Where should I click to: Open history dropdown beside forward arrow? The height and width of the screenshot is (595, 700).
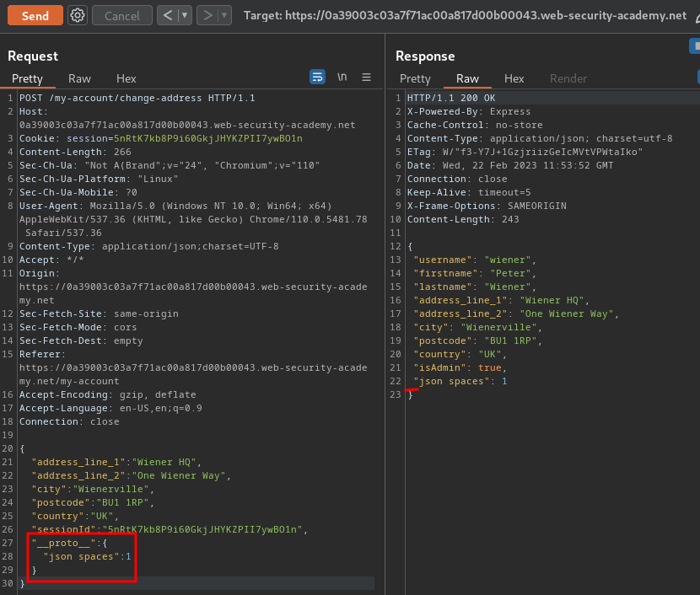(x=224, y=16)
